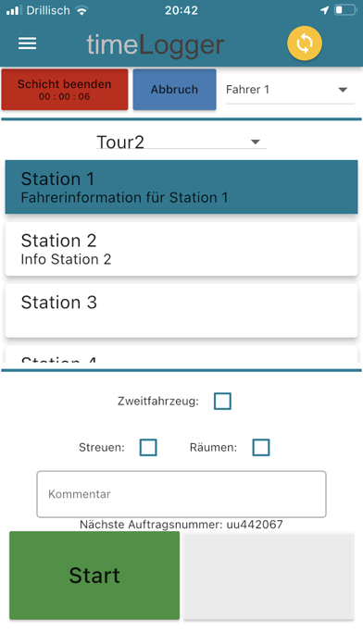The width and height of the screenshot is (363, 644).
Task: Tap the green Start button
Action: click(94, 575)
